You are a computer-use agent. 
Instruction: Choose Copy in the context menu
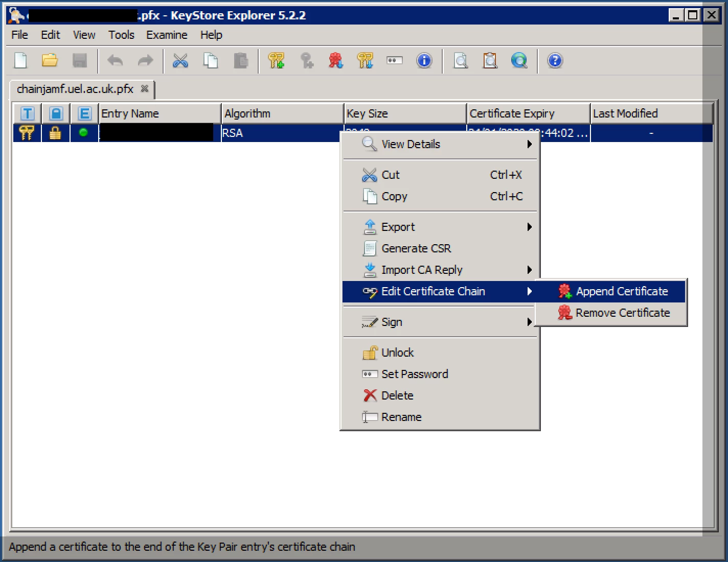pyautogui.click(x=440, y=196)
